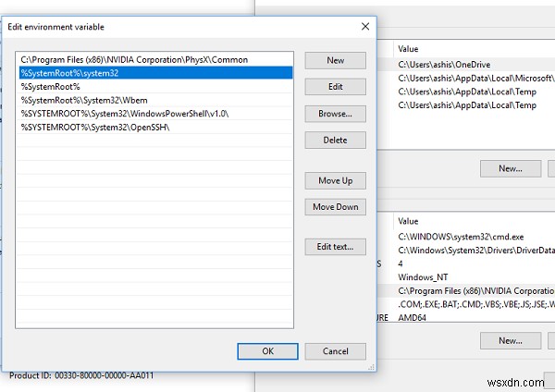Select the %SystemRoot%\System32\Wbem entry
This screenshot has height=392, width=555.
(154, 100)
